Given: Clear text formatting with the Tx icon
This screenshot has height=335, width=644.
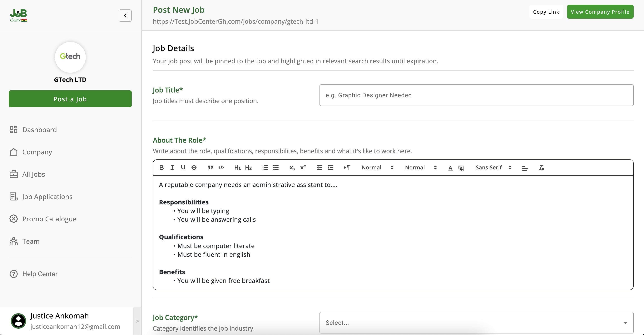Looking at the screenshot, I should (x=541, y=167).
